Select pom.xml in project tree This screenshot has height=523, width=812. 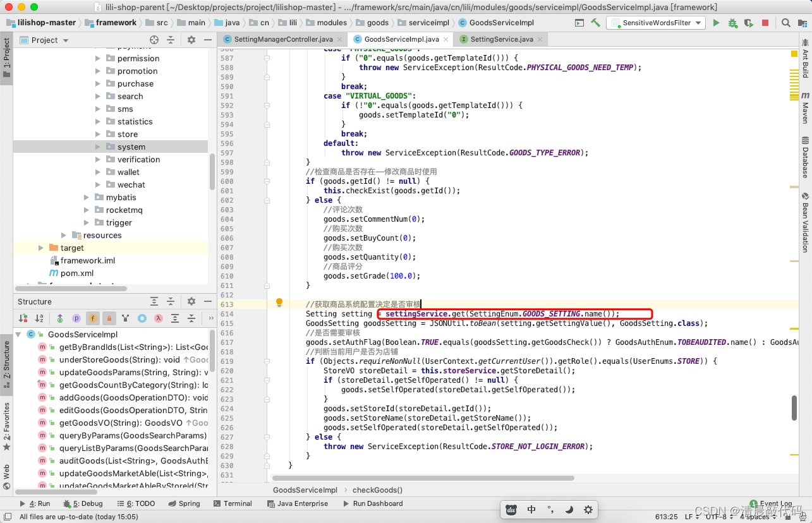76,273
